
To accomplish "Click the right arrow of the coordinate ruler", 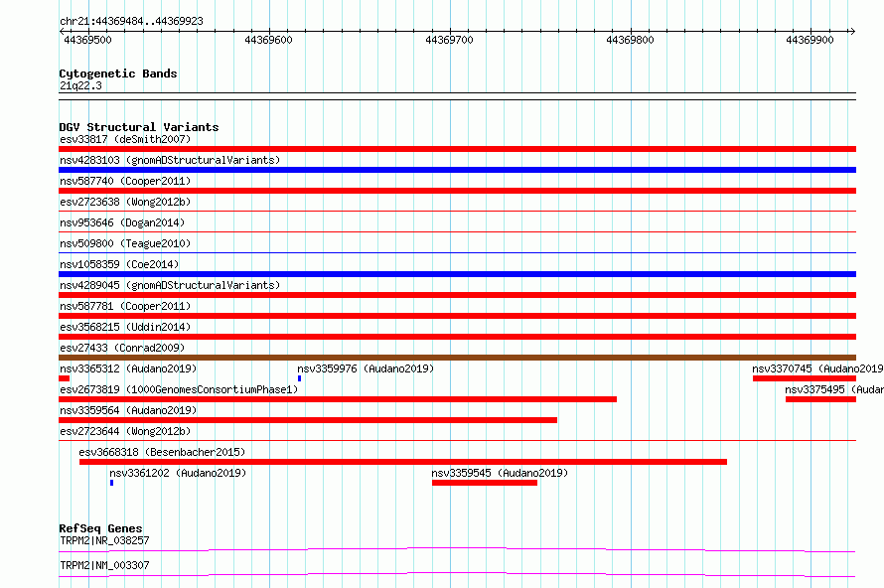I will point(852,32).
